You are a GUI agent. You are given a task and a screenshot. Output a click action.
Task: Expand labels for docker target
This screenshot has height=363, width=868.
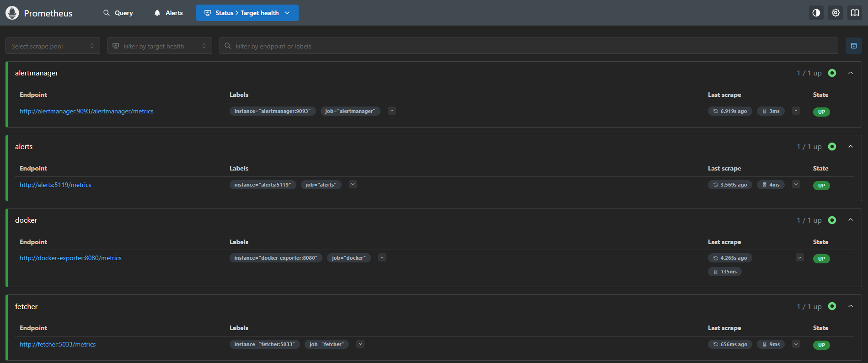(382, 257)
